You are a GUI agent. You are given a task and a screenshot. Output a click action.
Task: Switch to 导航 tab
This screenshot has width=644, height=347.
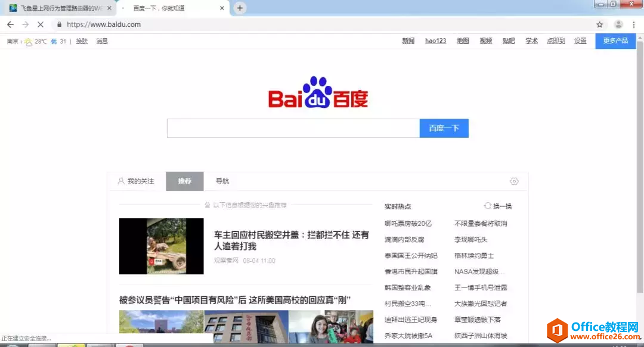click(x=222, y=181)
